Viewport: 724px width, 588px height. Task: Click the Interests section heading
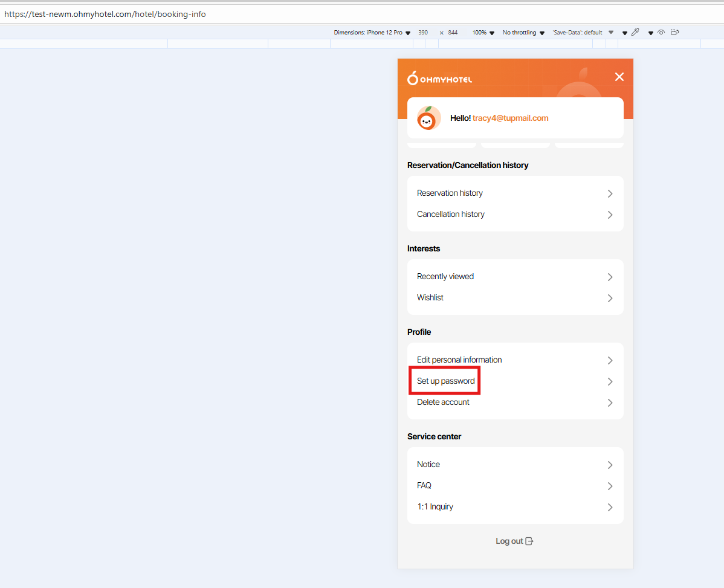(x=424, y=248)
